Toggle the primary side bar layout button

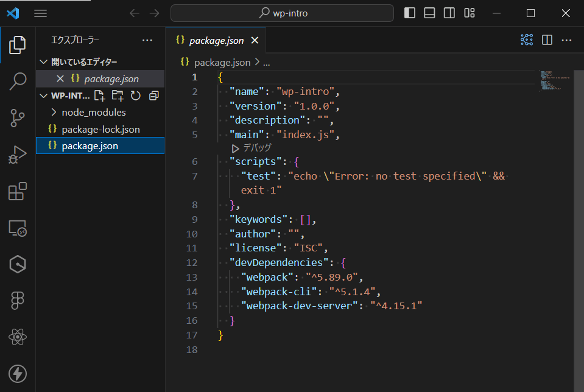coord(410,13)
